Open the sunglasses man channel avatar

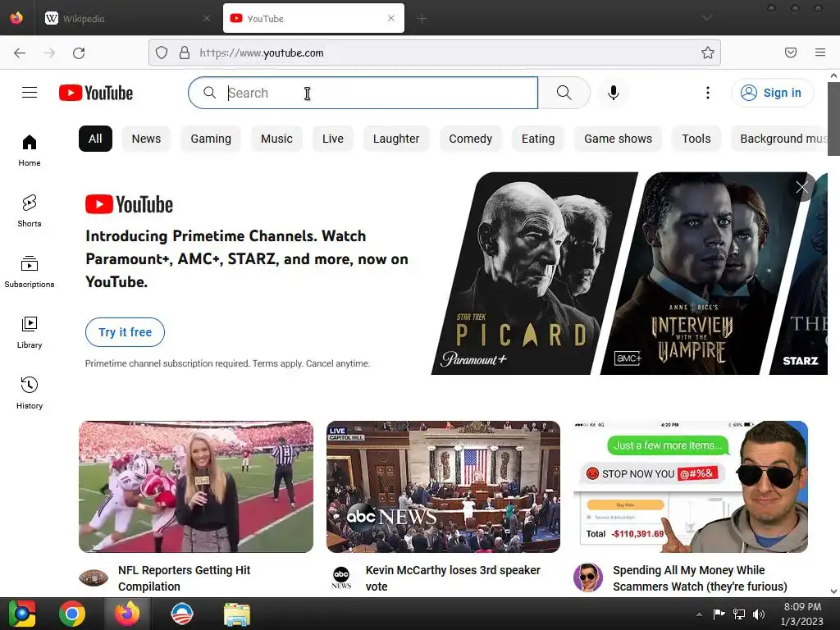[588, 577]
